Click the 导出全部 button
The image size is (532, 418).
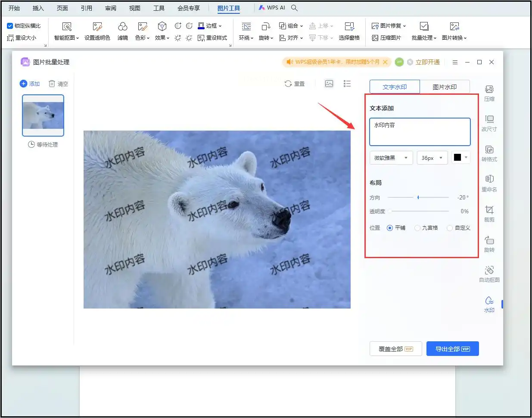pos(452,349)
